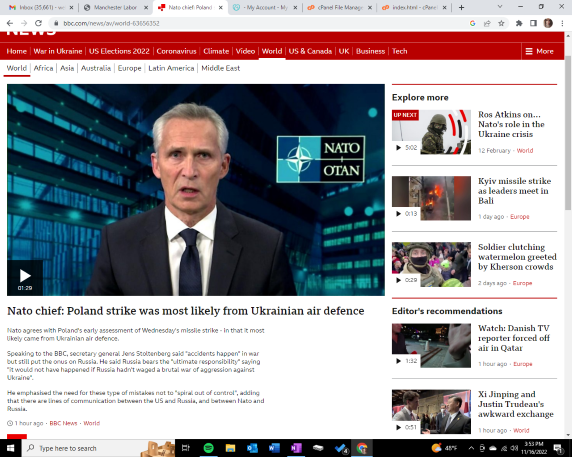This screenshot has height=457, width=572.
Task: Open 'Kyiv missile strike as leaders meet' headline
Action: 514,191
